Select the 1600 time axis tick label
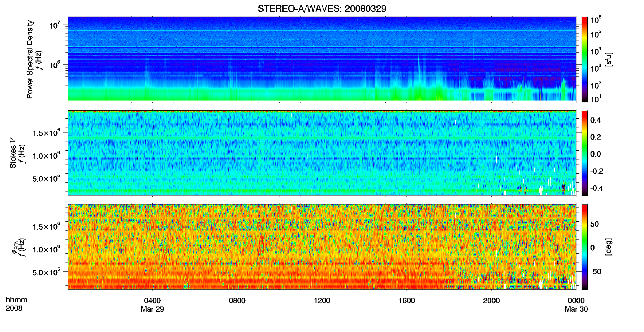This screenshot has width=644, height=332. click(407, 301)
